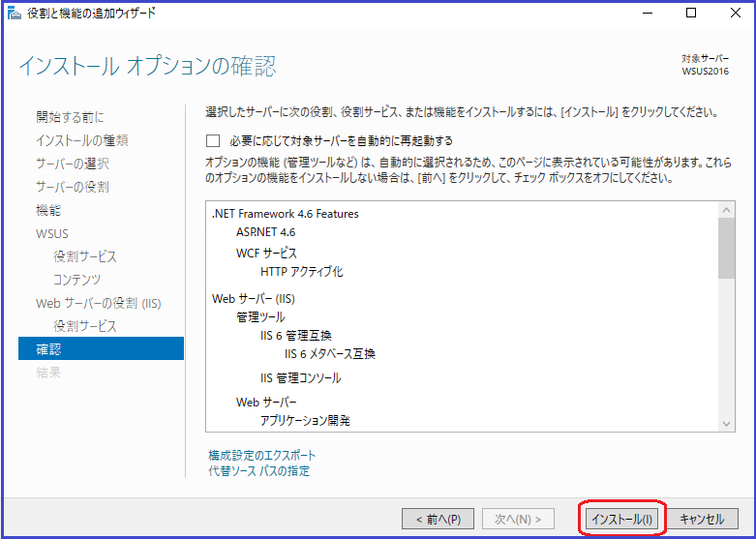Minimize the wizard window
The height and width of the screenshot is (539, 756).
pos(648,13)
